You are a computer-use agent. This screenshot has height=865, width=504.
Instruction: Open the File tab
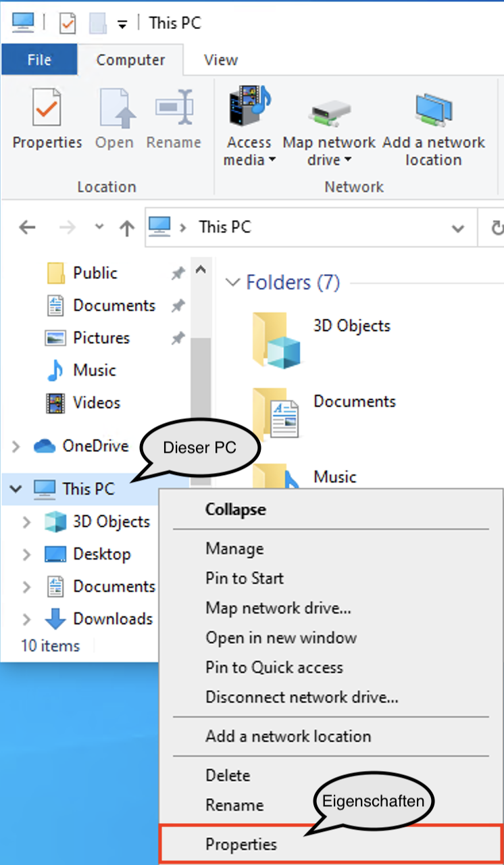pyautogui.click(x=39, y=60)
